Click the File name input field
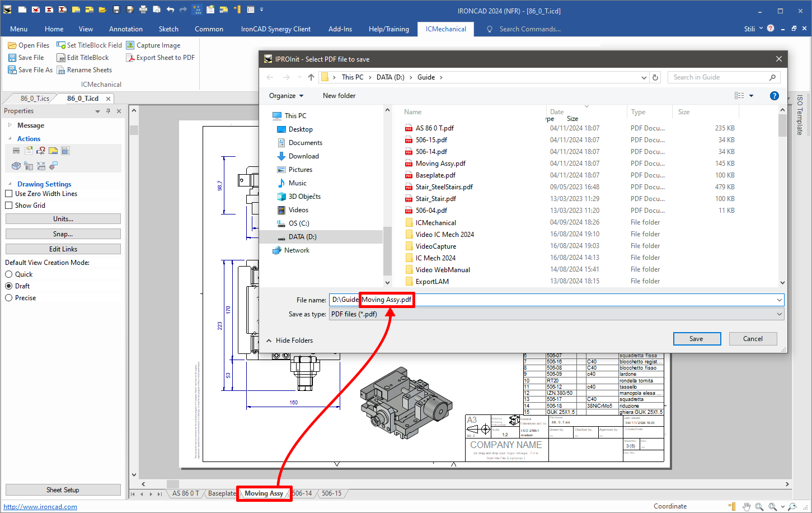 pyautogui.click(x=556, y=300)
